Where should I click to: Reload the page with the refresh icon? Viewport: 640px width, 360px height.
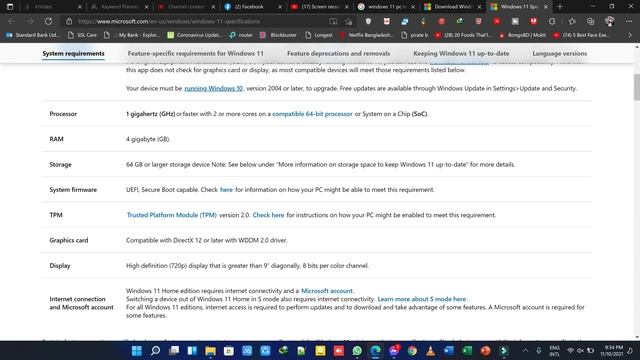tap(48, 21)
